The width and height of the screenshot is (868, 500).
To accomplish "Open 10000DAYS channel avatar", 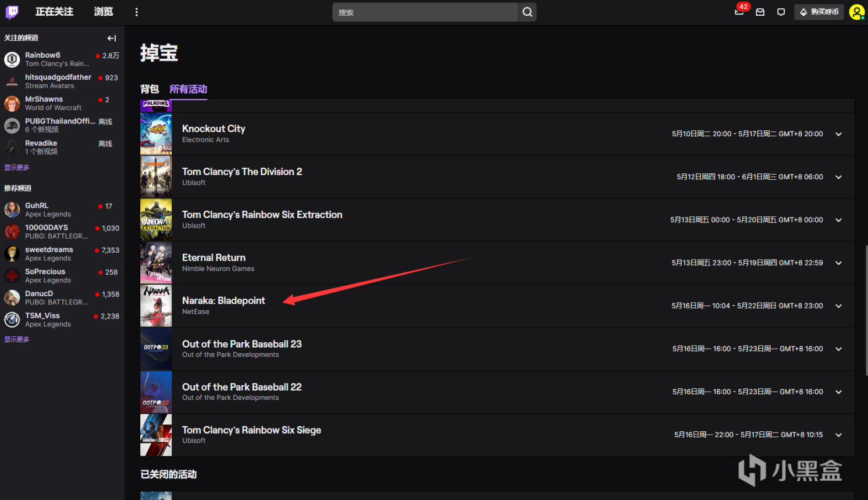I will tap(12, 232).
